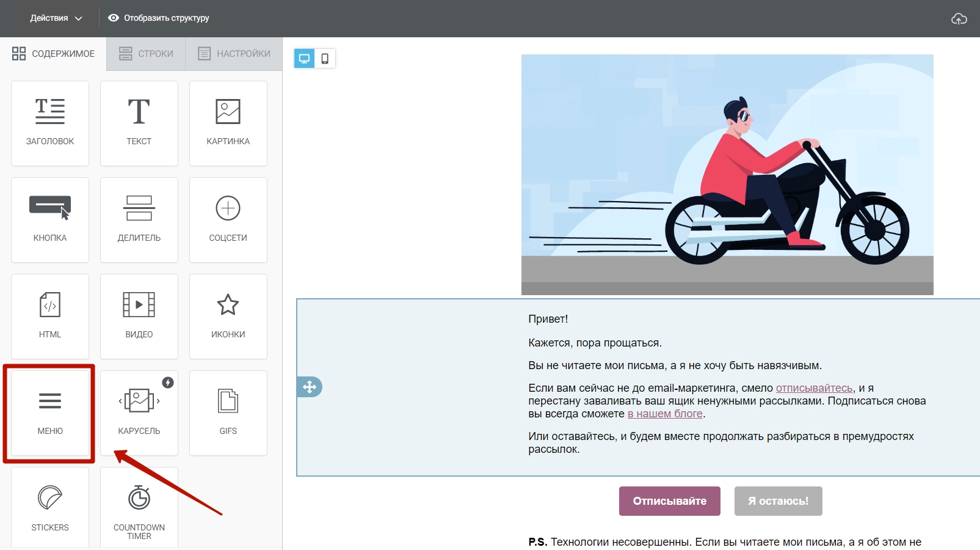
Task: Open the Действия dropdown menu
Action: 56,18
